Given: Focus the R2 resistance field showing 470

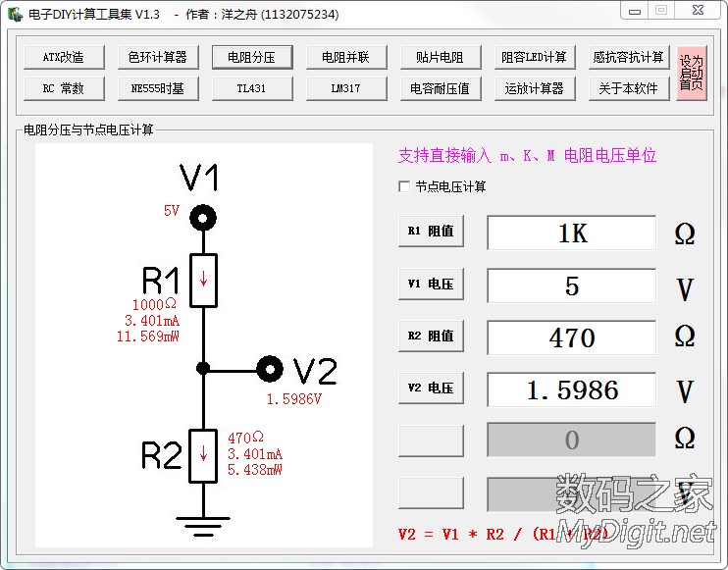Looking at the screenshot, I should [x=572, y=337].
